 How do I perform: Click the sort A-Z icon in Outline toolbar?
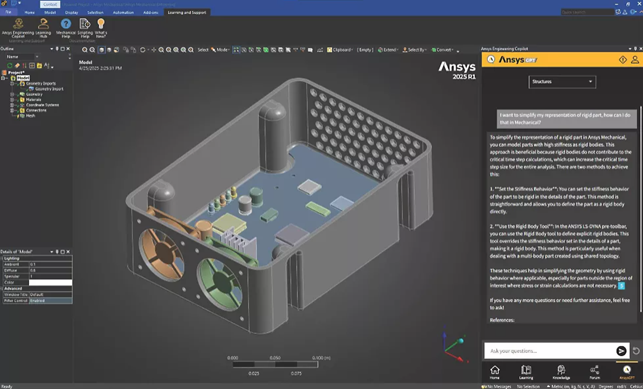click(46, 66)
